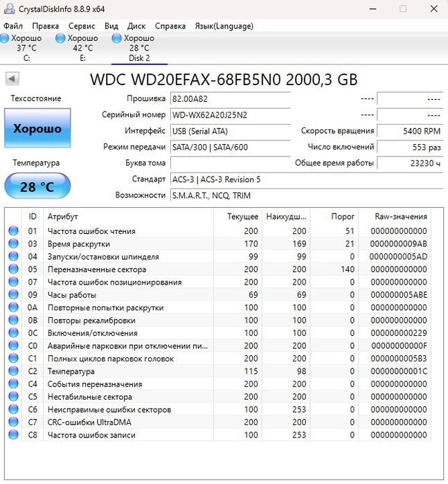
Task: Select the CRC-ошибки UltraDMA row
Action: 218,422
